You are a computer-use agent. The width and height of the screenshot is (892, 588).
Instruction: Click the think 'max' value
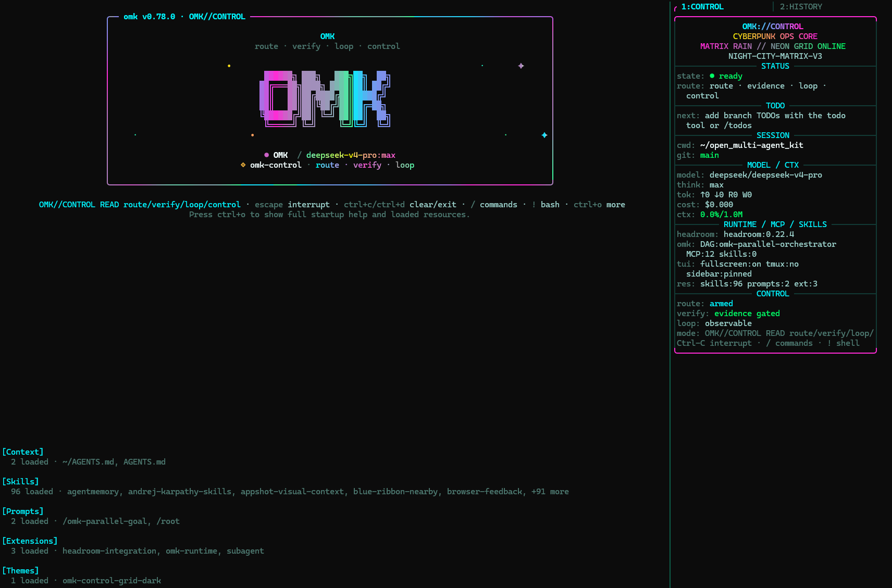pos(716,185)
